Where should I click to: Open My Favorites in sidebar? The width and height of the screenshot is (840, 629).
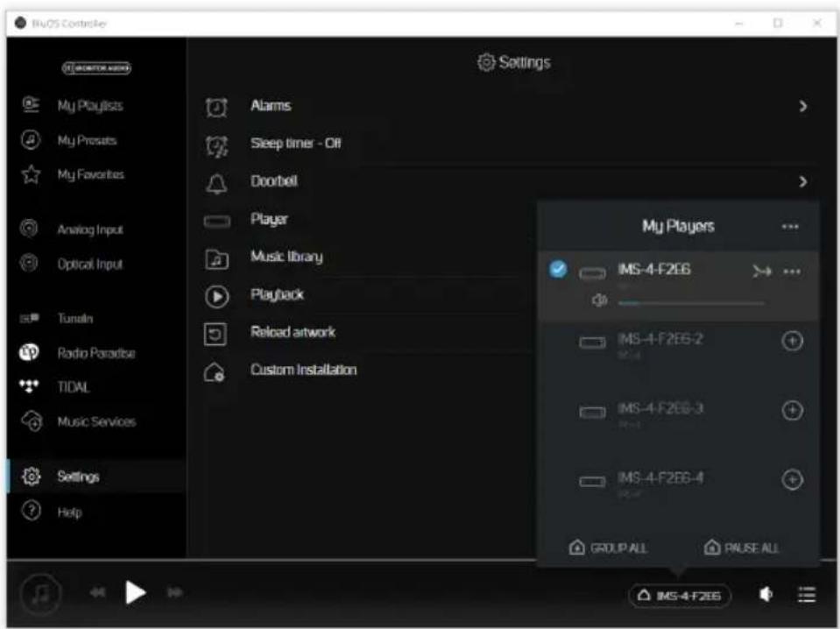90,174
